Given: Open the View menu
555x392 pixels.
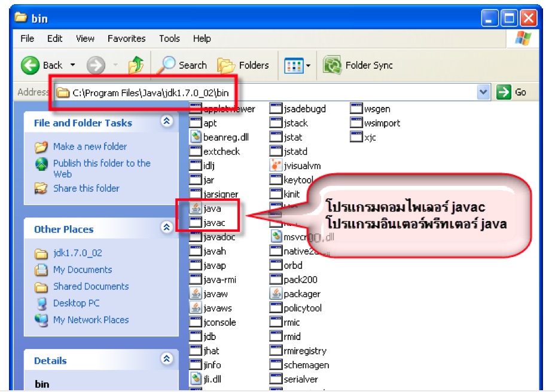Looking at the screenshot, I should (85, 38).
